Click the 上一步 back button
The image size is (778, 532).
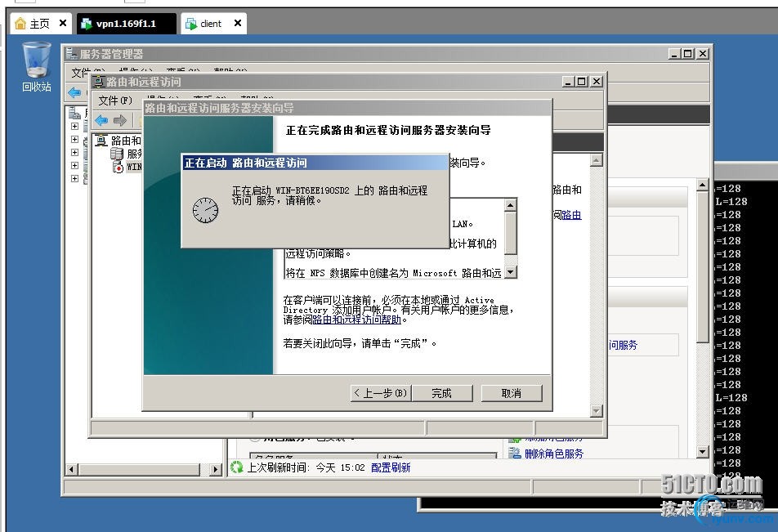pos(381,393)
